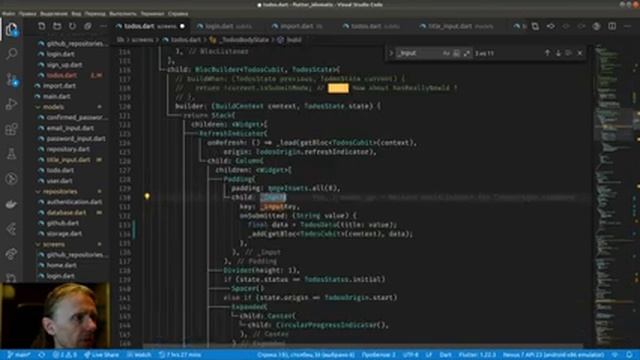Switch to the import.dart editor tab
Viewport: 640px width, 360px height.
(x=297, y=27)
